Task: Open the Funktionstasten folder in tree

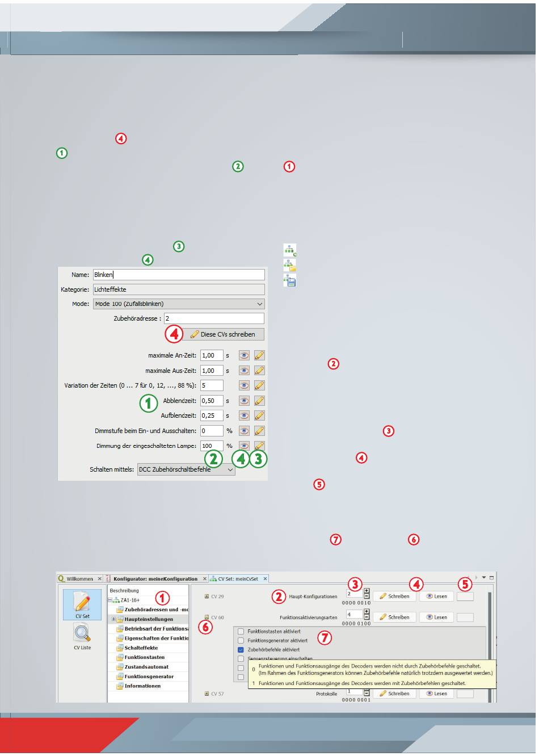Action: (141, 657)
